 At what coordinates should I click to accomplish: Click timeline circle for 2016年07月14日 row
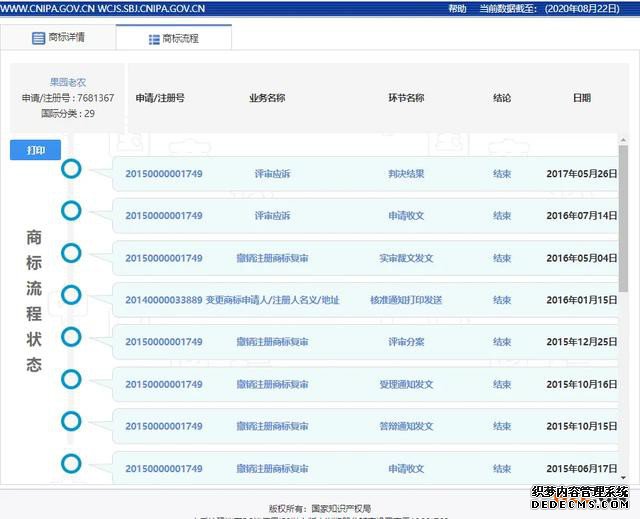pos(71,211)
